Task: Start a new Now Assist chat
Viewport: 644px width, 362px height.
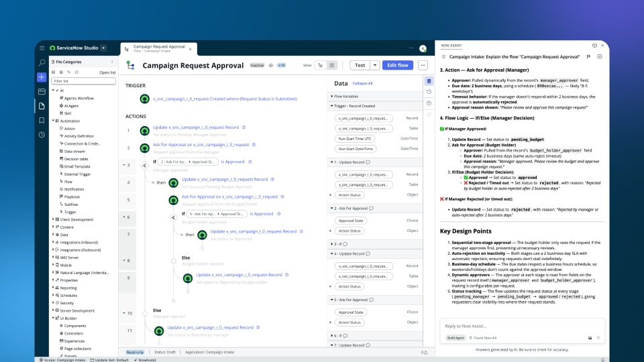Action: pyautogui.click(x=600, y=57)
